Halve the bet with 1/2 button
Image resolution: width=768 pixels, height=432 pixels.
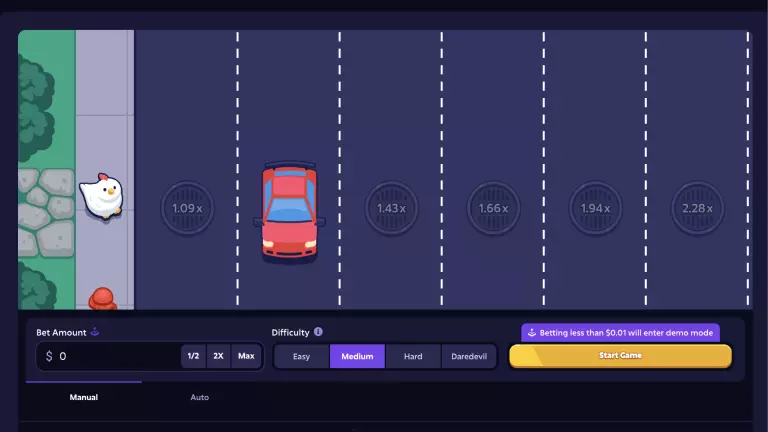(x=193, y=356)
